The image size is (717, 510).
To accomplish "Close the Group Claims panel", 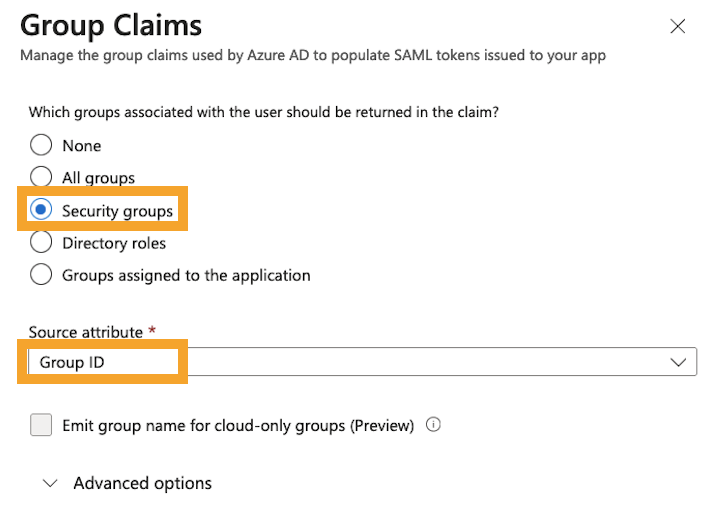I will [677, 26].
